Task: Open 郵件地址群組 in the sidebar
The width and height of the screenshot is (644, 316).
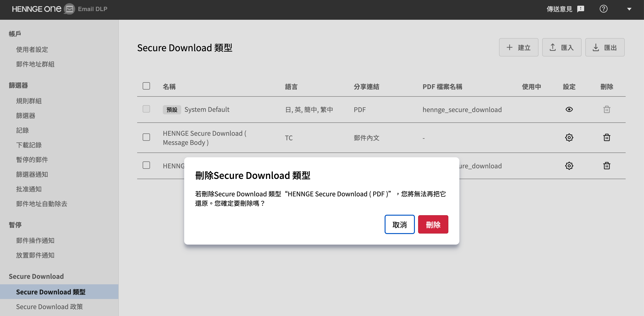Action: [x=35, y=64]
